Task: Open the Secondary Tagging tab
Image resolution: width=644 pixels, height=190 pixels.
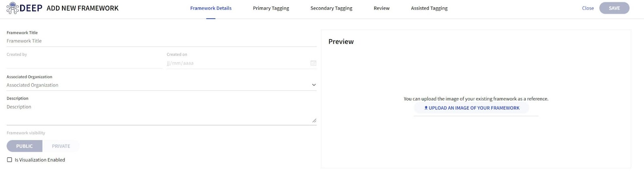Action: click(331, 8)
